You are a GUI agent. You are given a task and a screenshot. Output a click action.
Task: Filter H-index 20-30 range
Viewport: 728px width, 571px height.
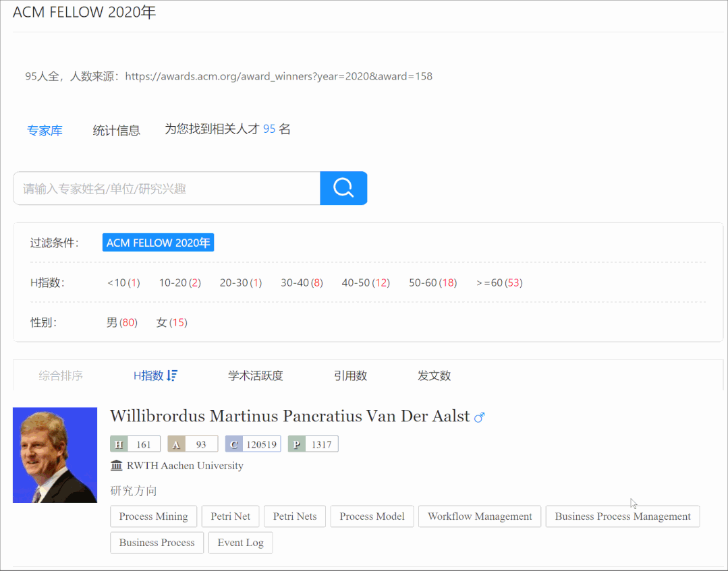[241, 282]
